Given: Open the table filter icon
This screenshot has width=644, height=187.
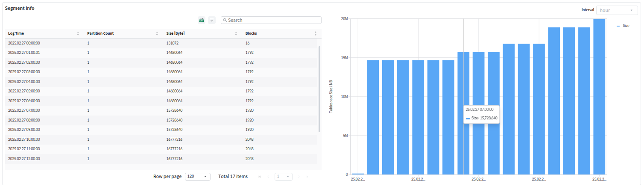Looking at the screenshot, I should (x=212, y=20).
